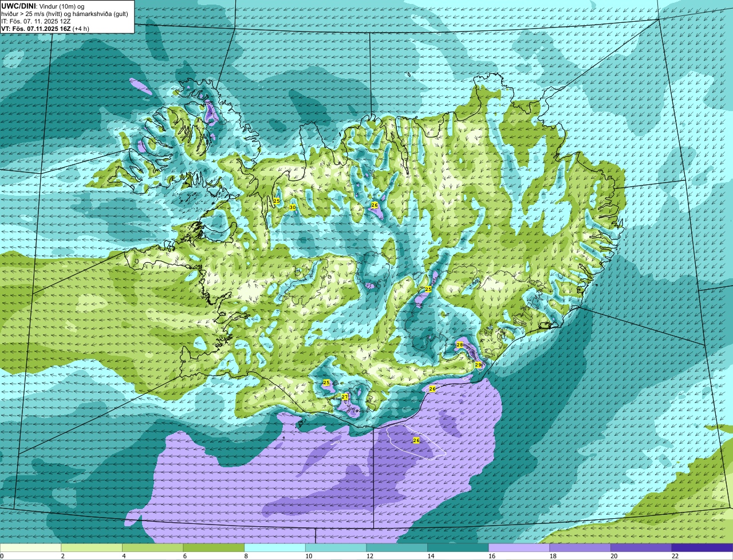Click the legend tick label '16'
Image resolution: width=733 pixels, height=560 pixels.
click(492, 556)
